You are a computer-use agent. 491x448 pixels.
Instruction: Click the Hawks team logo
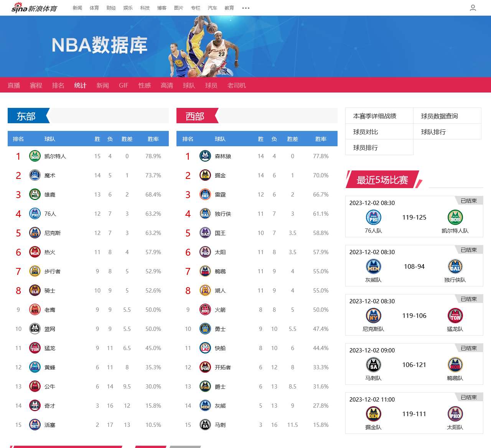[x=35, y=310]
